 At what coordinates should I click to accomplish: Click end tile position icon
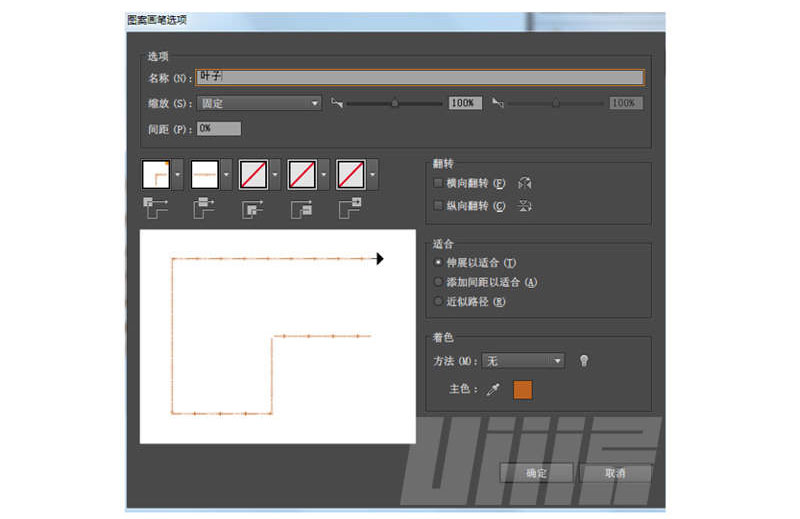tap(351, 208)
